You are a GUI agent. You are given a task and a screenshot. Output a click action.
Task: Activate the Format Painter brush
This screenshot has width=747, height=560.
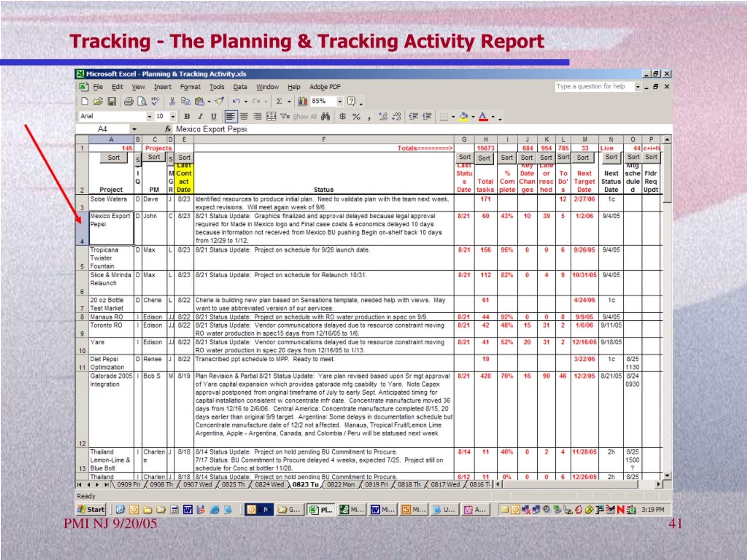pos(220,101)
